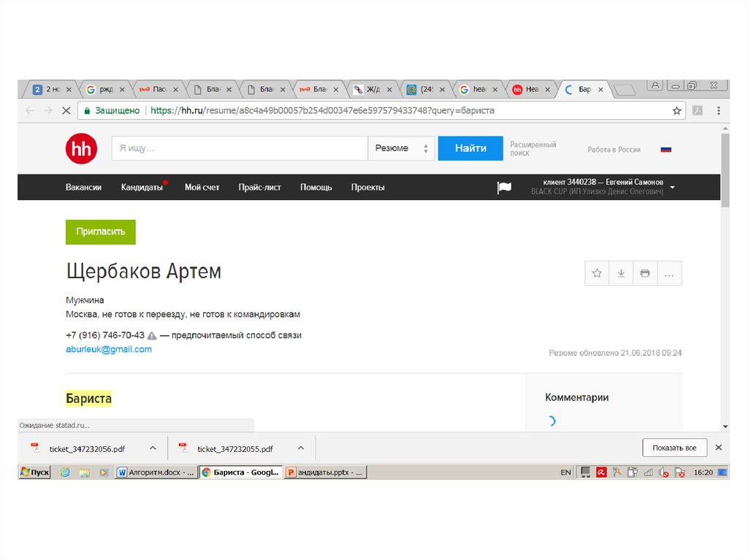Screen dimensions: 748x560
Task: Click the flag icon in navigation bar
Action: click(504, 188)
